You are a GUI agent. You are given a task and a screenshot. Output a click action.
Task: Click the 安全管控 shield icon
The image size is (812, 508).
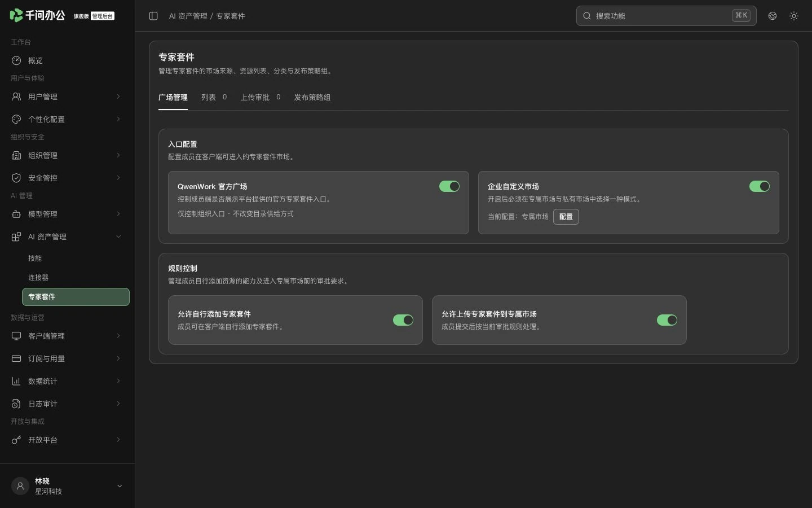[16, 178]
